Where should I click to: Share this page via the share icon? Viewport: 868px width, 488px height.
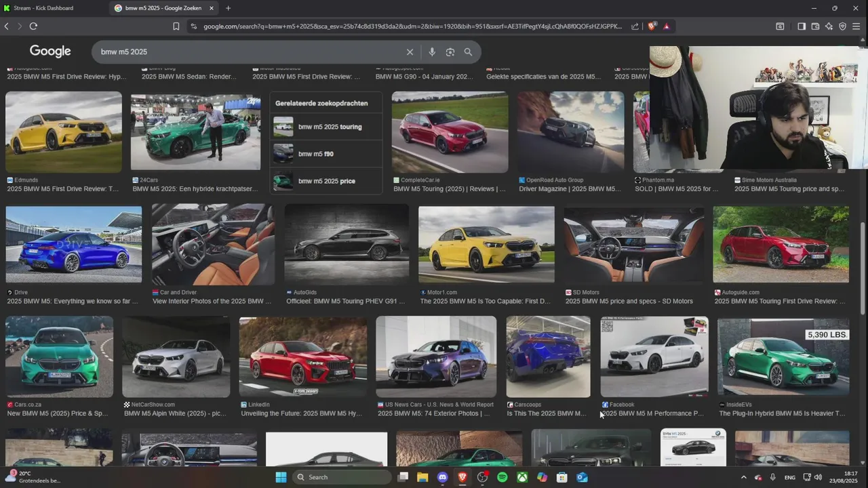(635, 26)
